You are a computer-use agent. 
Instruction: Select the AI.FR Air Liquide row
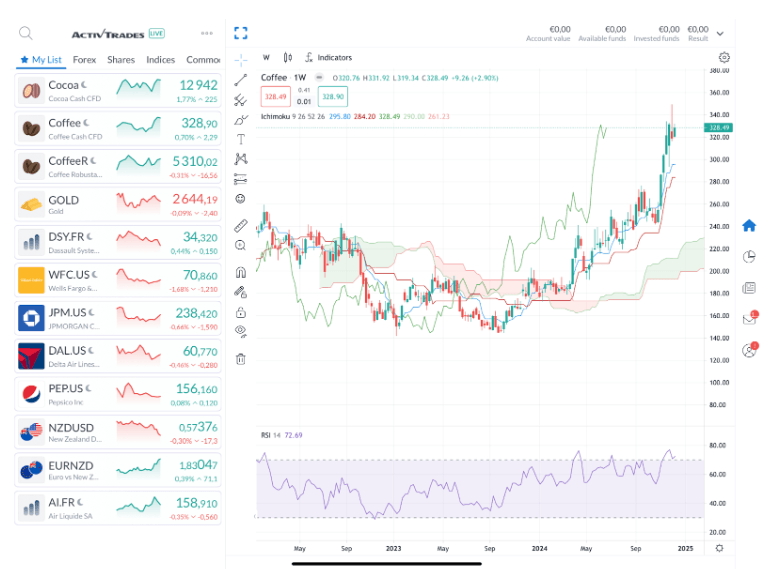pos(118,508)
